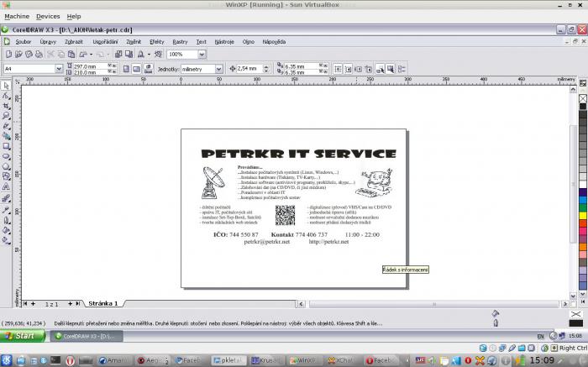Select the Stránka 1 page tab
Viewport: 588px width, 367px height.
click(103, 303)
